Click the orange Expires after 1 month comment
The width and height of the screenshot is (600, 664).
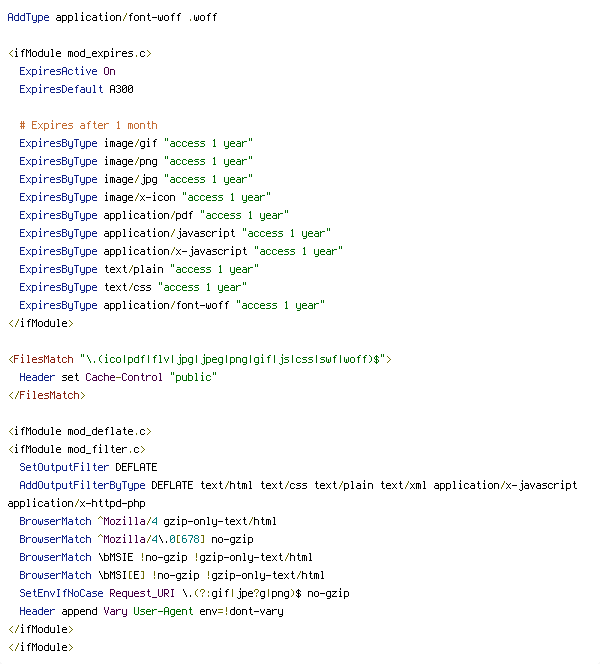[x=88, y=125]
